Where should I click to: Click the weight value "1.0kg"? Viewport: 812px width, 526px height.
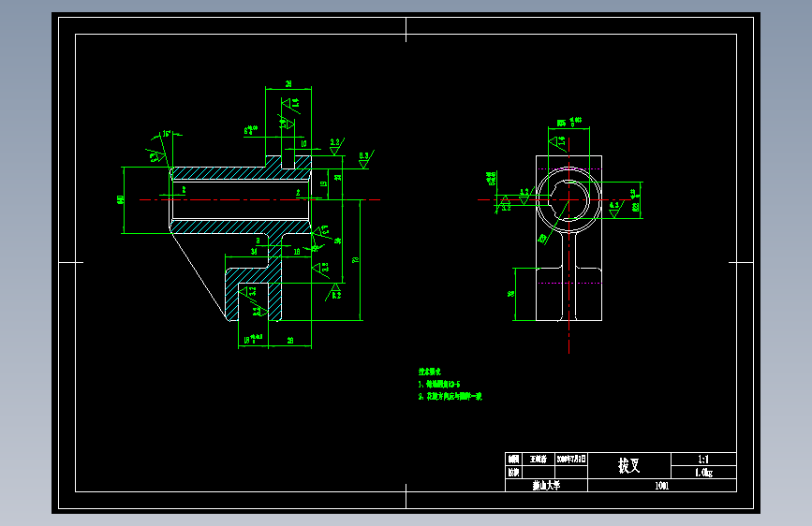[703, 472]
